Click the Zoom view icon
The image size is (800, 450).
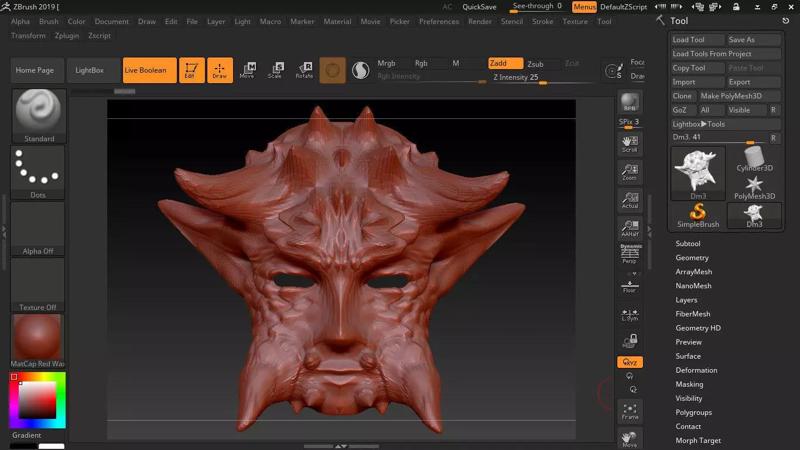pos(630,172)
